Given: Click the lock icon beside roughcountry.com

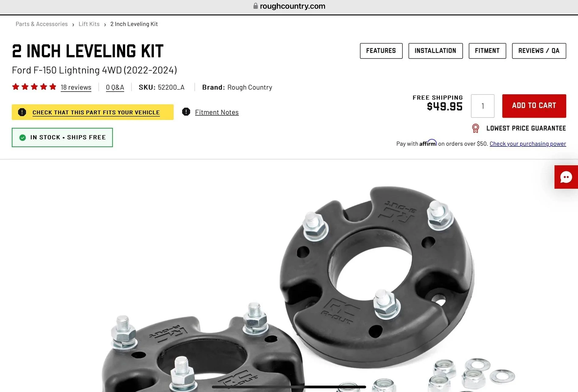Looking at the screenshot, I should [x=256, y=6].
